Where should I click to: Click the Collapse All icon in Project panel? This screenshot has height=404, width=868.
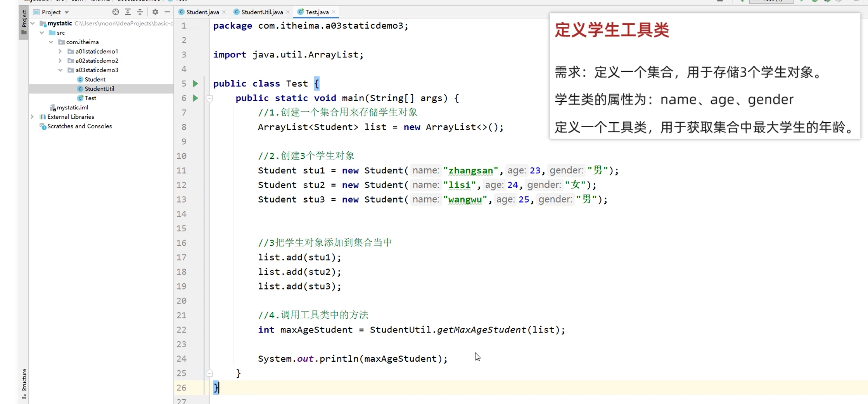pos(140,12)
